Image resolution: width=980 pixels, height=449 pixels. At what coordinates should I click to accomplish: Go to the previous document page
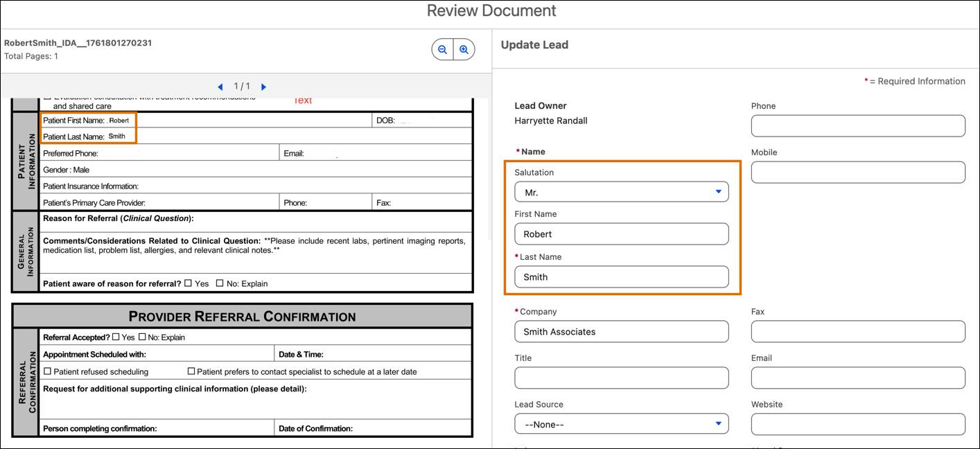pyautogui.click(x=220, y=86)
